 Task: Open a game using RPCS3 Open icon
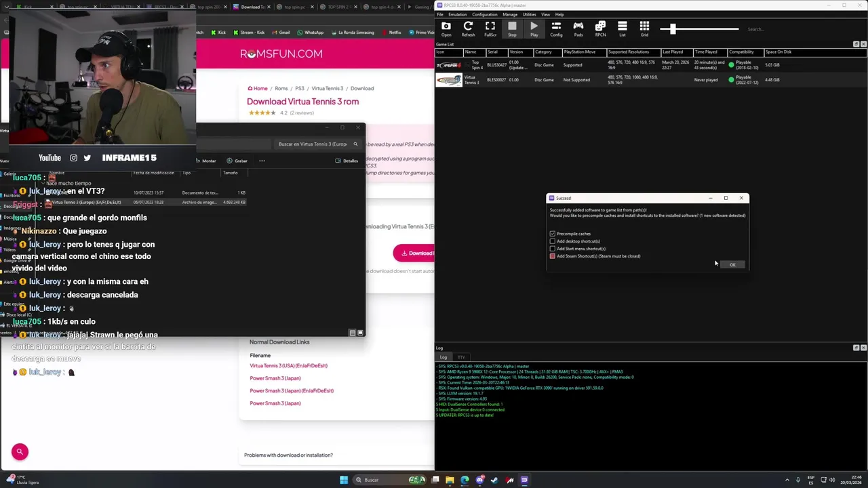(446, 29)
